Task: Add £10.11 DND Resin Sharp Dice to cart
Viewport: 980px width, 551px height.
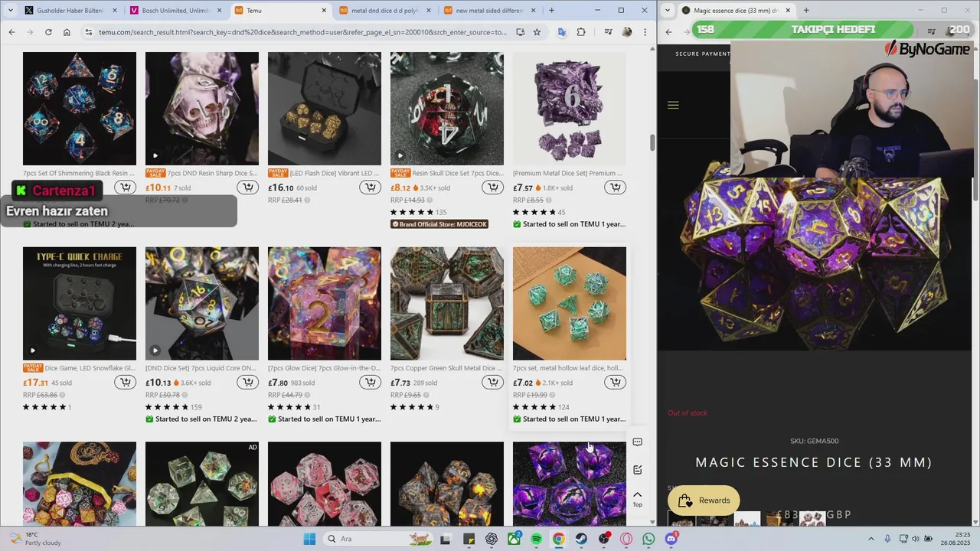Action: (248, 187)
